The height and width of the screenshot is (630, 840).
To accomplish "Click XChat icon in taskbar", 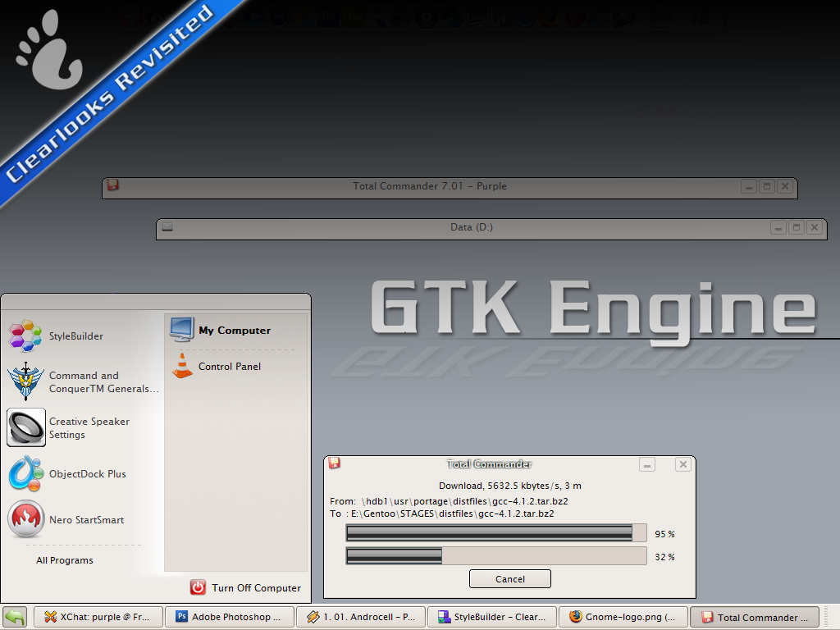I will pyautogui.click(x=50, y=617).
